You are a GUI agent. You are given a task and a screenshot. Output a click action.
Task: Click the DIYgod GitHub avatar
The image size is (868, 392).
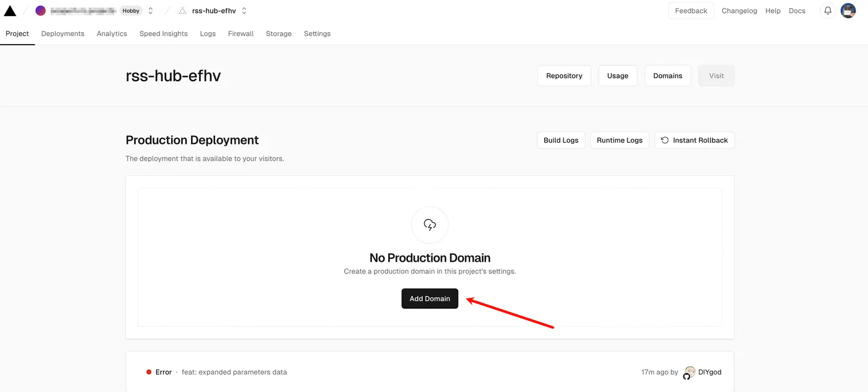tap(689, 372)
